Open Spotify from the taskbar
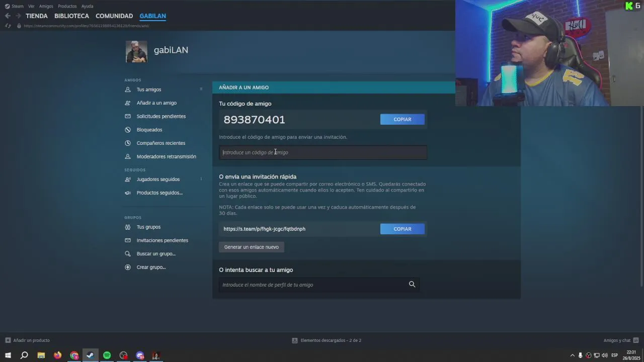This screenshot has width=644, height=362. click(x=107, y=355)
